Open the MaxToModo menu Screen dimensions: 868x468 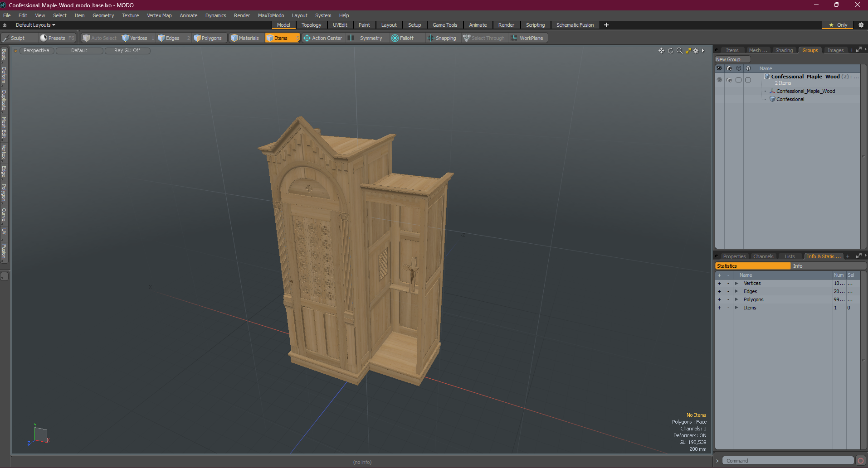coord(271,15)
